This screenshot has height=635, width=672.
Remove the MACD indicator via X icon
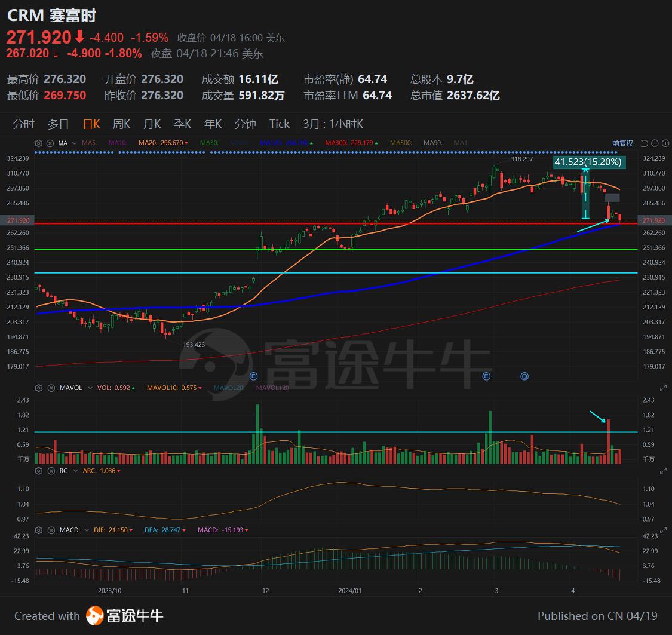pyautogui.click(x=51, y=530)
